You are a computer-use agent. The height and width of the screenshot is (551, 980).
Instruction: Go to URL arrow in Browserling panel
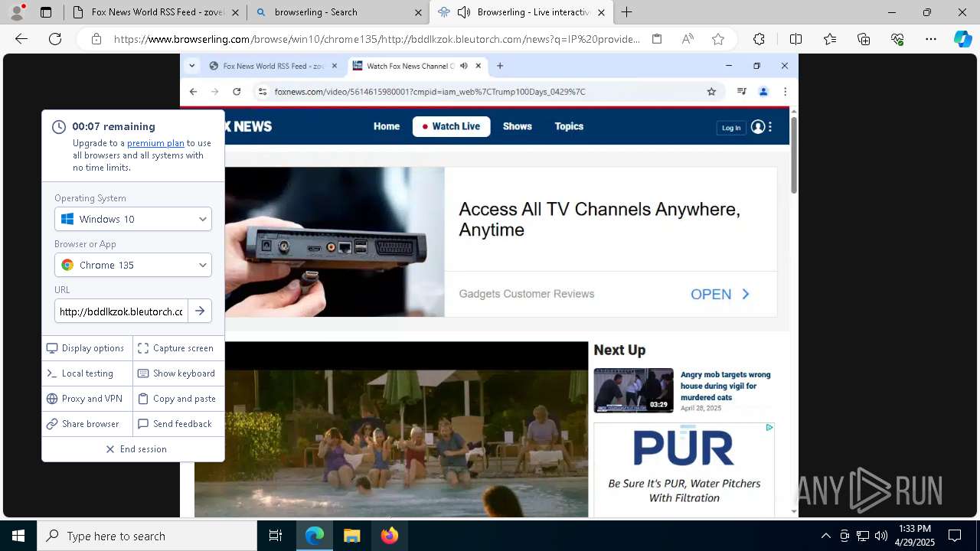coord(200,311)
